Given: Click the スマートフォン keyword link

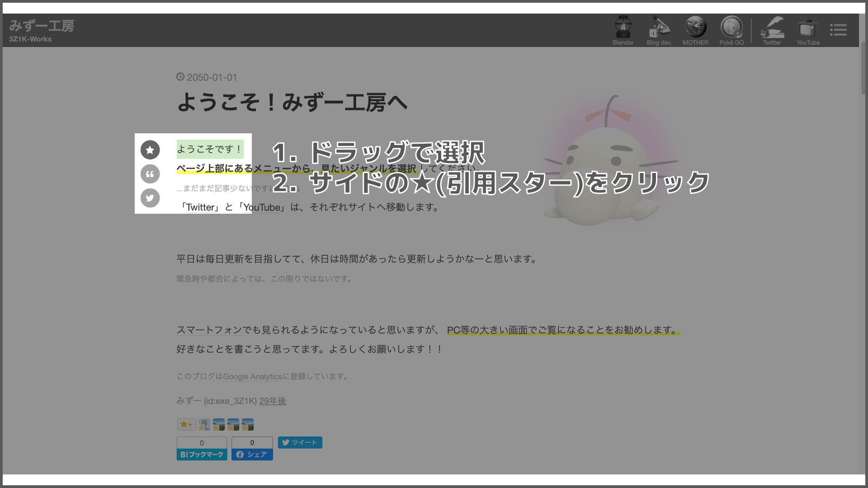Looking at the screenshot, I should tap(209, 330).
